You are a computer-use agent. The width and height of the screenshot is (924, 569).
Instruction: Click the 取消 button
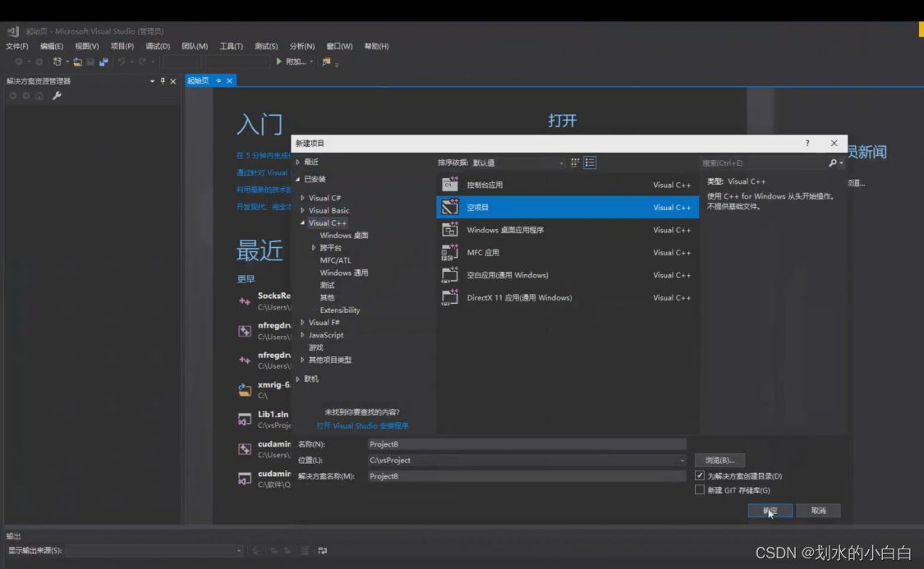click(x=818, y=511)
